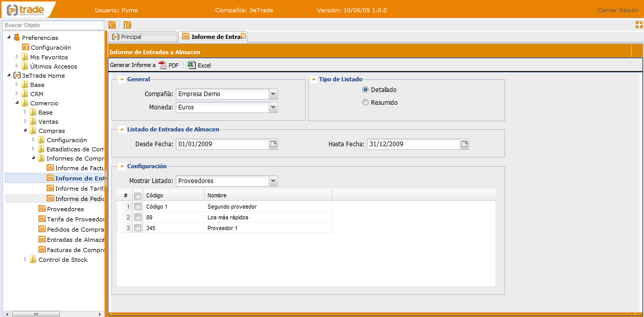Image resolution: width=644 pixels, height=317 pixels.
Task: Collapse the General section
Action: coord(122,79)
